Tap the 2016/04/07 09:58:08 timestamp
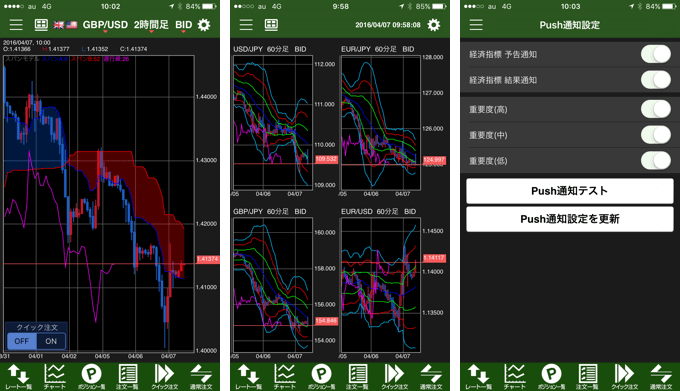 coord(388,25)
